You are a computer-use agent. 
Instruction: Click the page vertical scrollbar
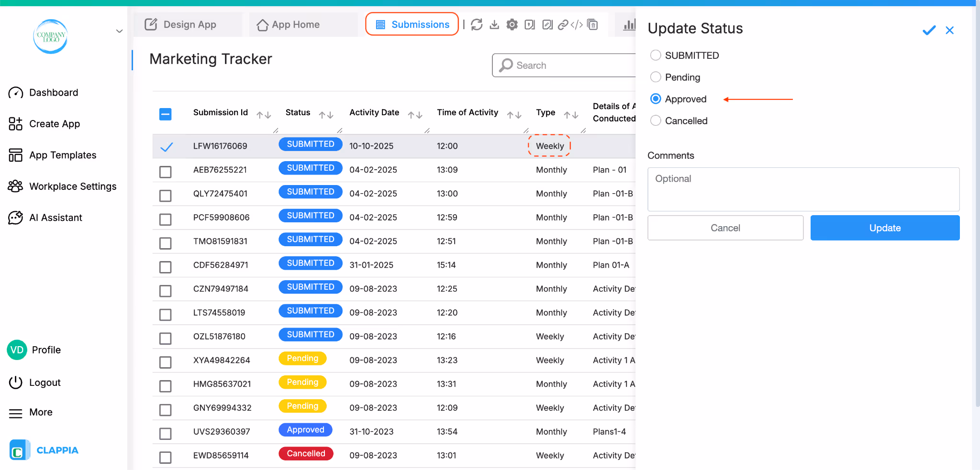977,206
